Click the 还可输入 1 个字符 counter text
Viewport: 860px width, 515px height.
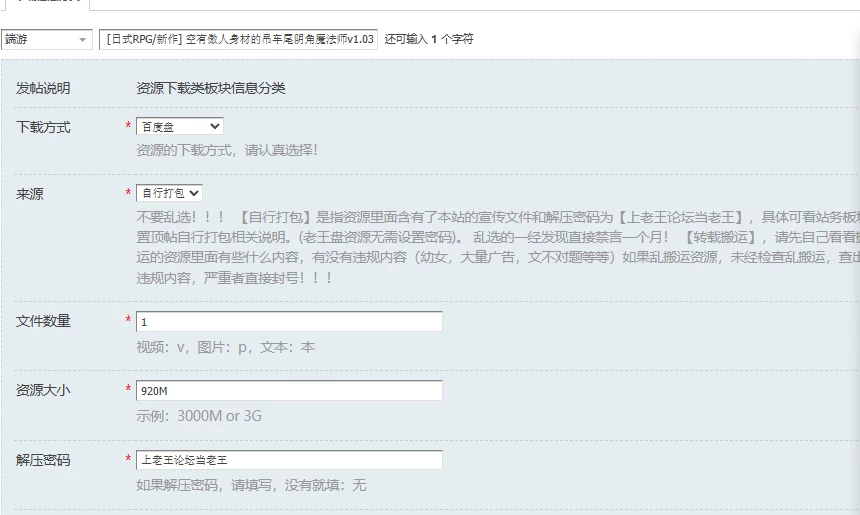[x=429, y=39]
